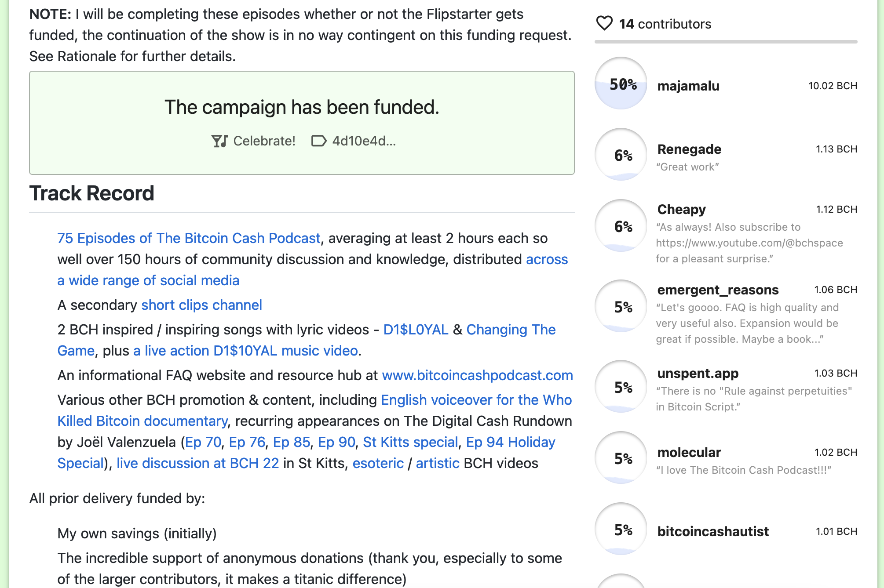Click Cheapy's 6% contribution badge
The height and width of the screenshot is (588, 884).
(x=621, y=226)
